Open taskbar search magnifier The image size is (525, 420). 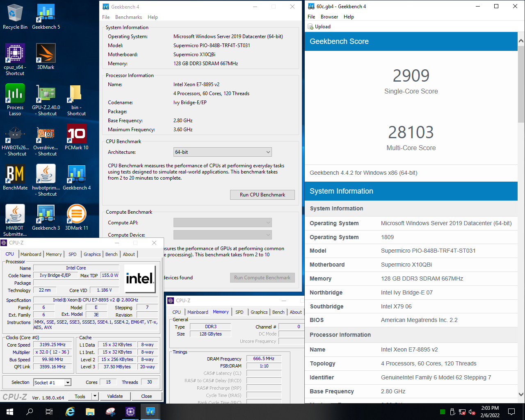pos(30,412)
